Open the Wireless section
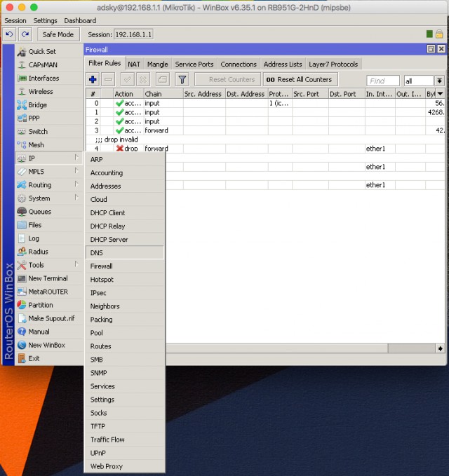The image size is (449, 476). [x=49, y=92]
